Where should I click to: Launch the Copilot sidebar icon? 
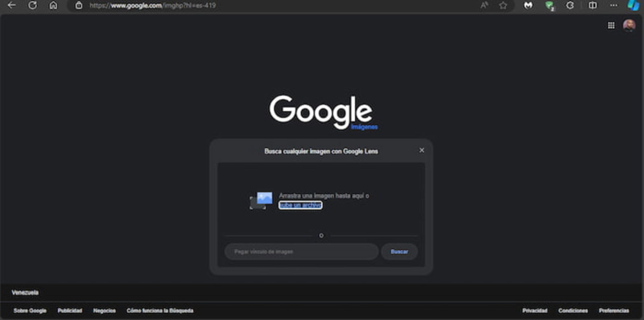[634, 5]
